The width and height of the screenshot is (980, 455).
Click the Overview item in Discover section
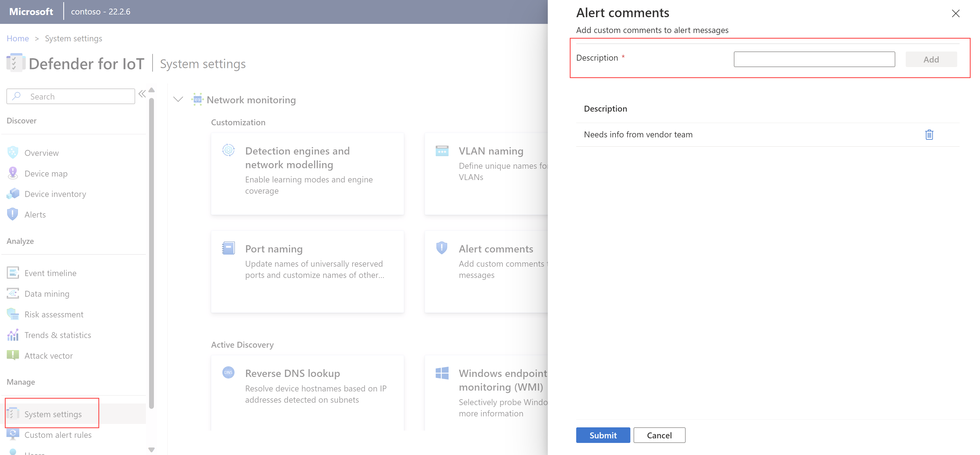coord(42,152)
